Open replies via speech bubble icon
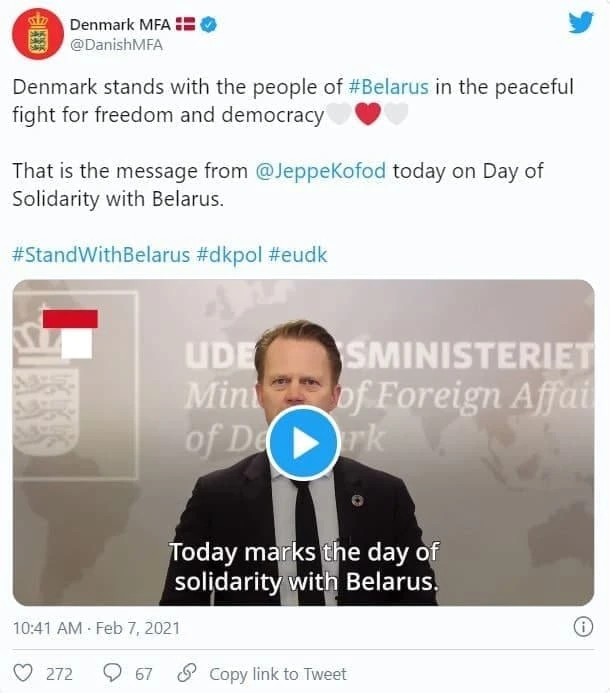The height and width of the screenshot is (693, 610). pos(114,673)
